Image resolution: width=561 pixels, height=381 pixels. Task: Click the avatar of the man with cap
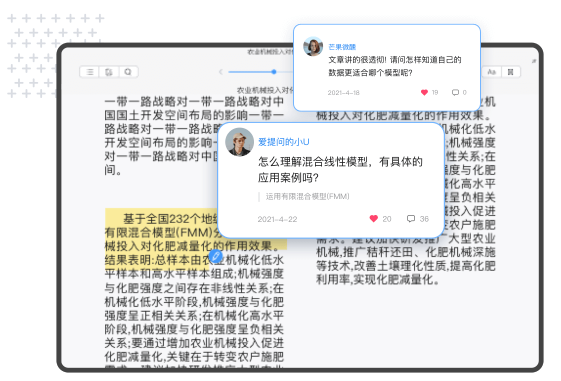239,142
